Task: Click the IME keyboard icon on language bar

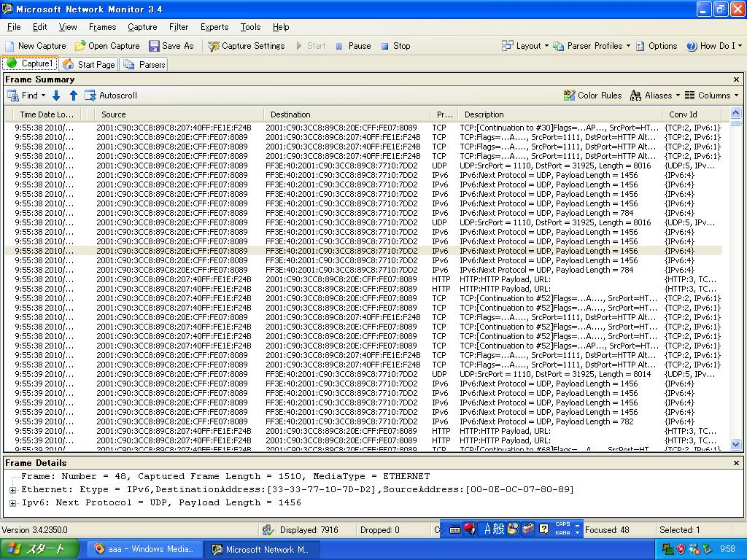Action: [454, 529]
